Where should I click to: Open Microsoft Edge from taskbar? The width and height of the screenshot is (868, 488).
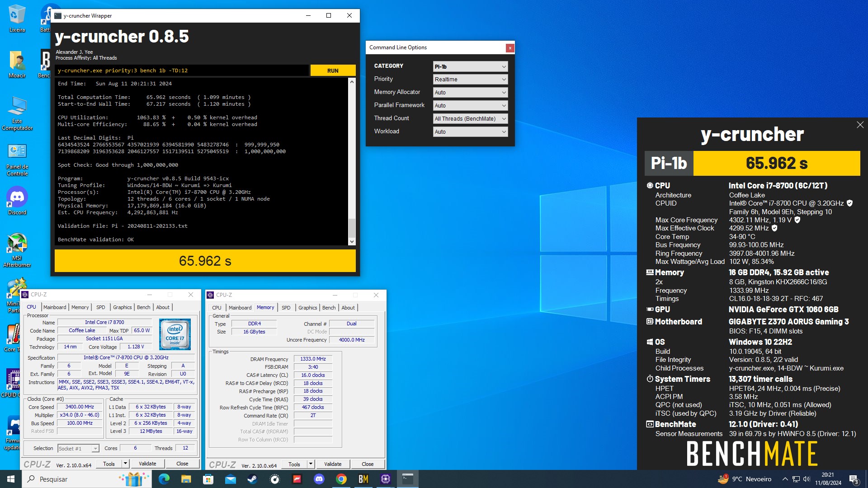(164, 479)
